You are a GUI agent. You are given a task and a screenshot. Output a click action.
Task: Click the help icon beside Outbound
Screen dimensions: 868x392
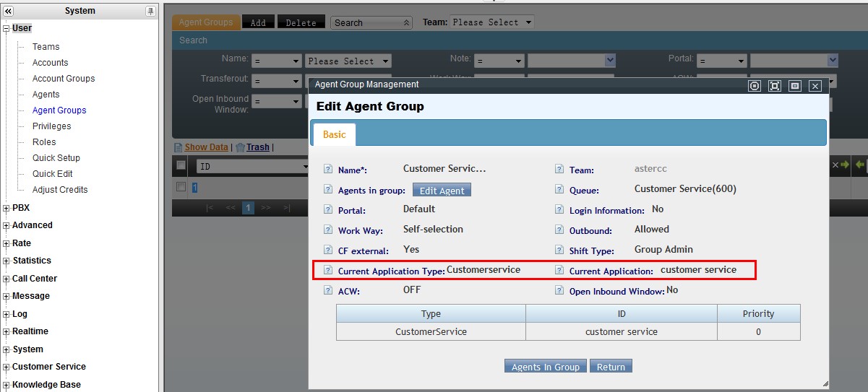[x=559, y=230]
